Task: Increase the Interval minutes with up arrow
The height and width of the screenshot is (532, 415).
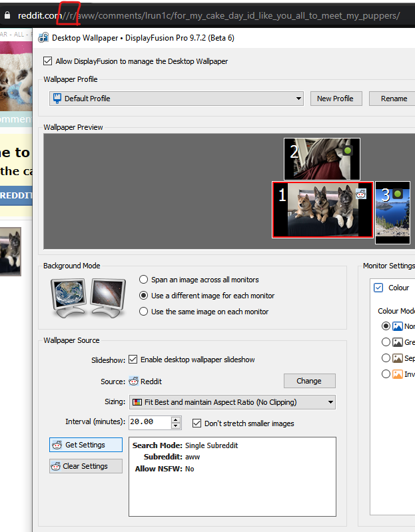Action: pyautogui.click(x=176, y=419)
